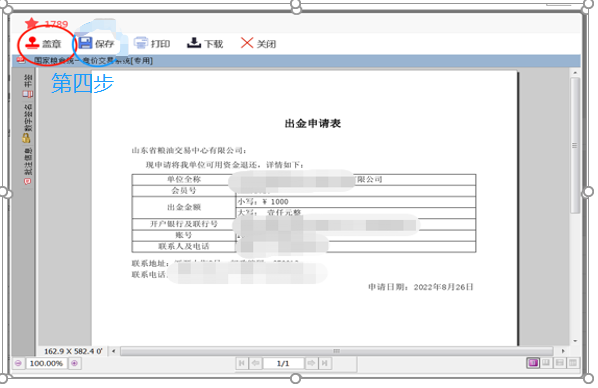The height and width of the screenshot is (388, 598).
Task: Switch to the rightmost page layout mode
Action: pyautogui.click(x=573, y=363)
